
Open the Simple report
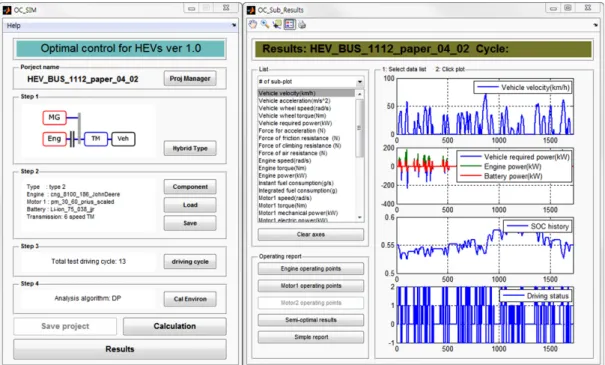click(311, 337)
